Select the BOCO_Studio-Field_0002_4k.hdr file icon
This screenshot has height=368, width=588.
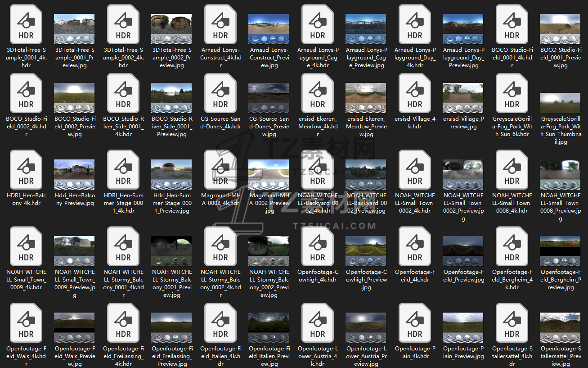point(26,94)
